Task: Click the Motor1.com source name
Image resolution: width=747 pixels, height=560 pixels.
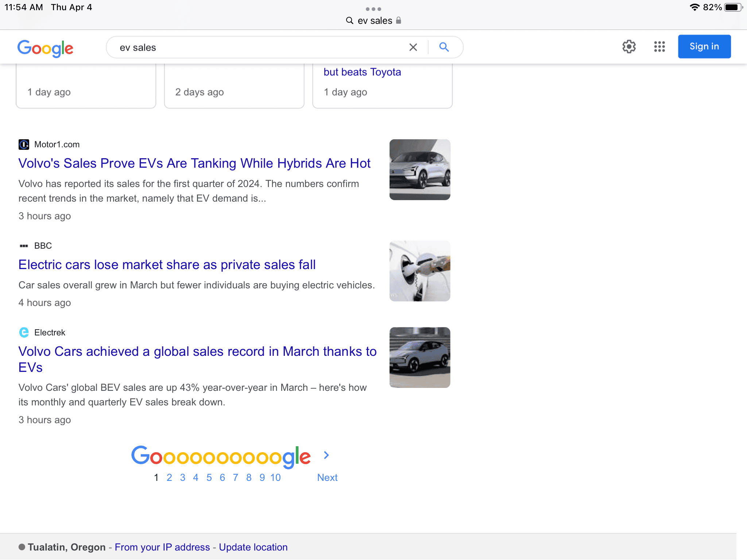Action: tap(57, 144)
